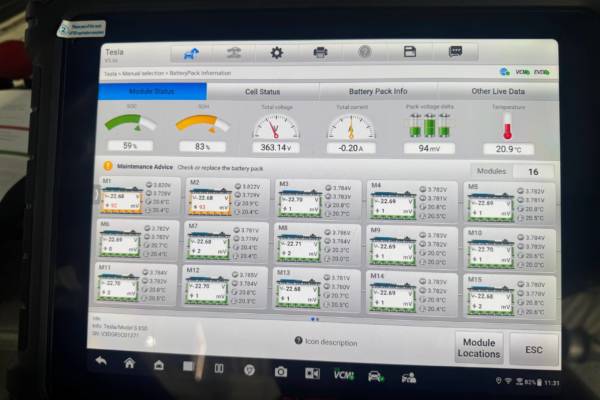The width and height of the screenshot is (600, 400).
Task: Open the help question mark icon
Action: 365,53
